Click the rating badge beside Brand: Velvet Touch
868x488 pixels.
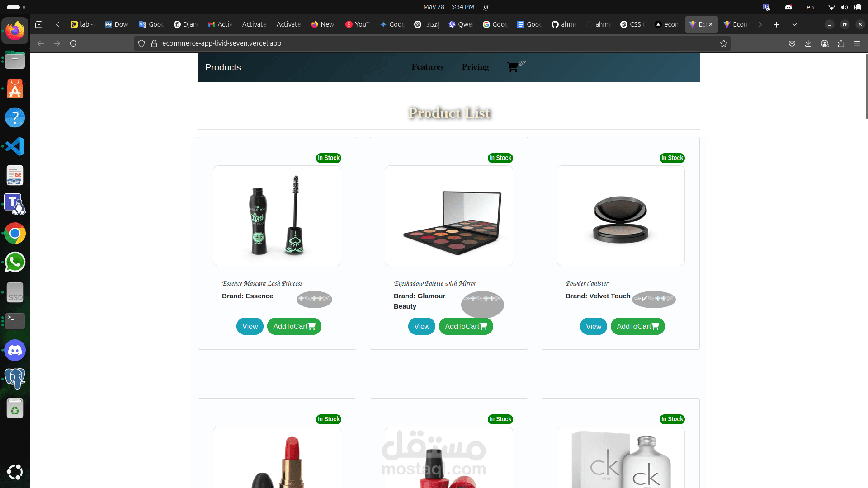(654, 299)
